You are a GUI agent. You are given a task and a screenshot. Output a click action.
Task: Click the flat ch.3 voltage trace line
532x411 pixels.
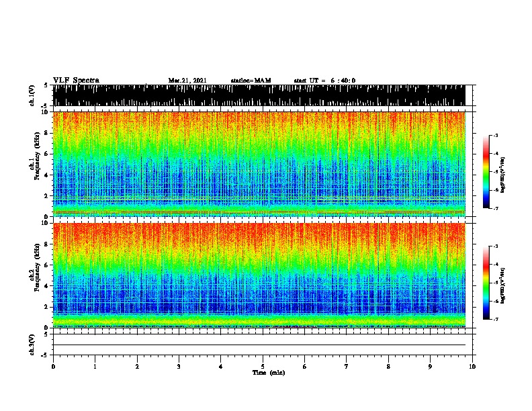(259, 345)
